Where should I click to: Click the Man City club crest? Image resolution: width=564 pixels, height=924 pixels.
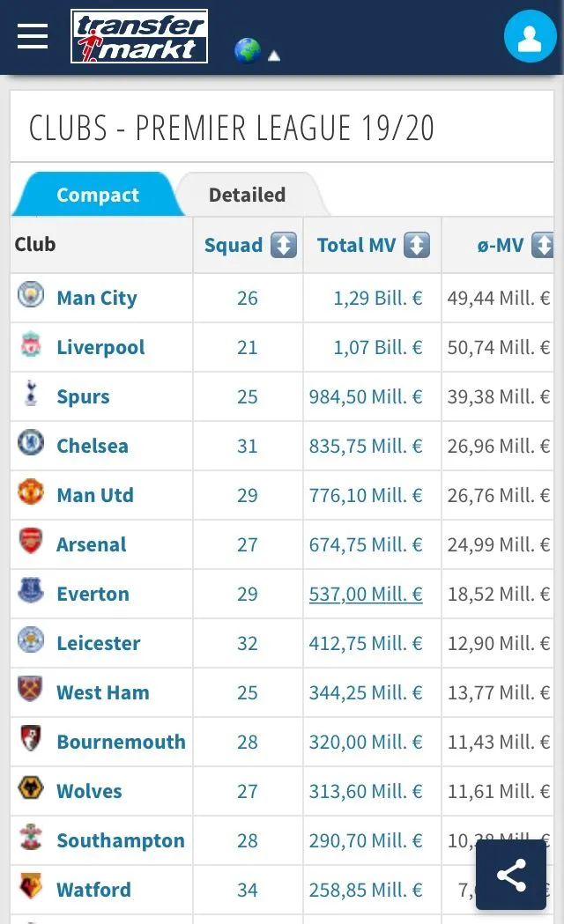[31, 295]
